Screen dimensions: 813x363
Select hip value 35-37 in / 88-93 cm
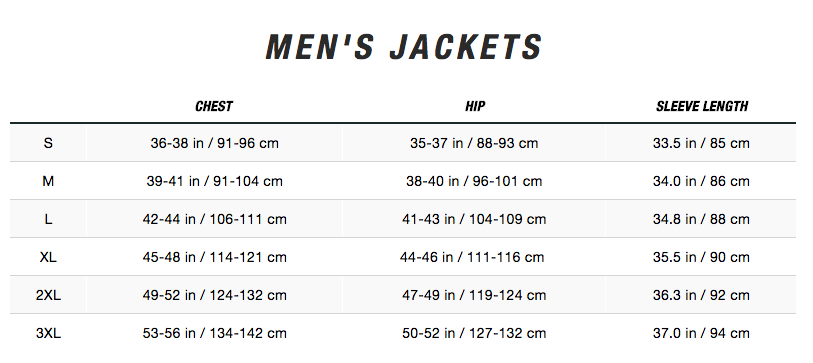tap(474, 143)
